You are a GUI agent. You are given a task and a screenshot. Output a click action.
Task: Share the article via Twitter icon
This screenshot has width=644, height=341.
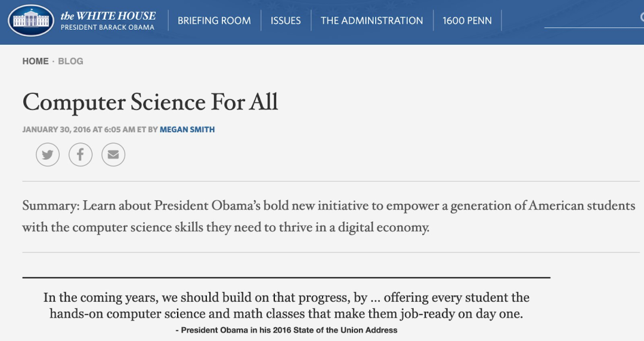[x=48, y=154]
